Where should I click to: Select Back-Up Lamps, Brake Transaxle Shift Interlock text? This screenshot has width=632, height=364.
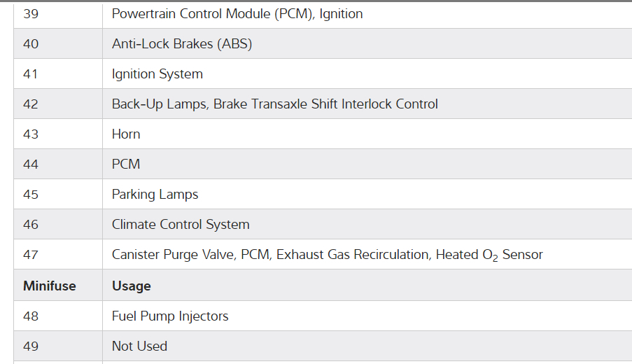pos(274,104)
